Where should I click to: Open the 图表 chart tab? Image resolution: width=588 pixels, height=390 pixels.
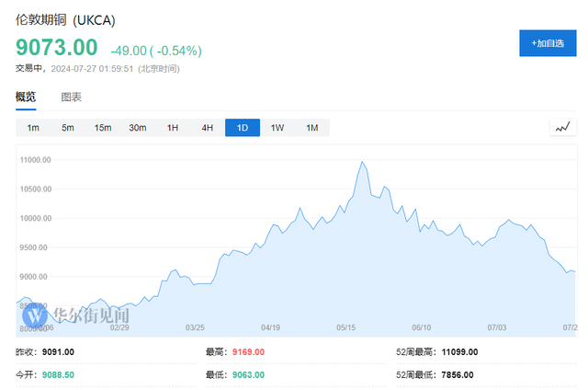tap(72, 97)
